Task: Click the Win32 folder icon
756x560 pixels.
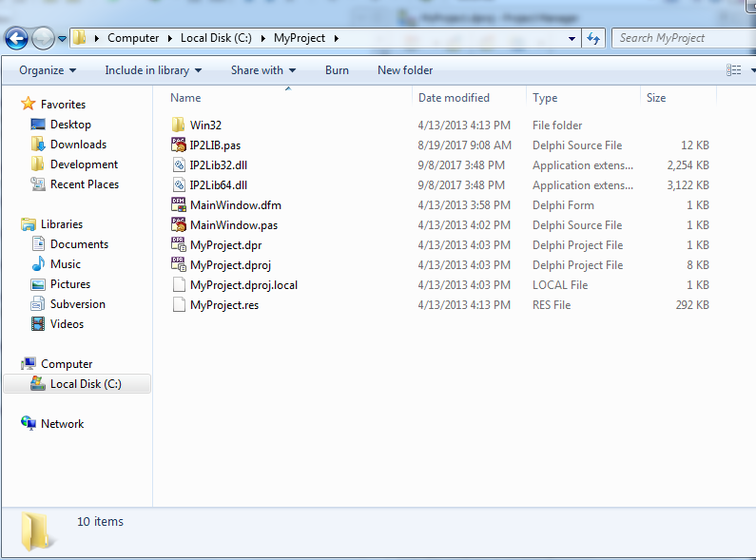Action: coord(178,126)
